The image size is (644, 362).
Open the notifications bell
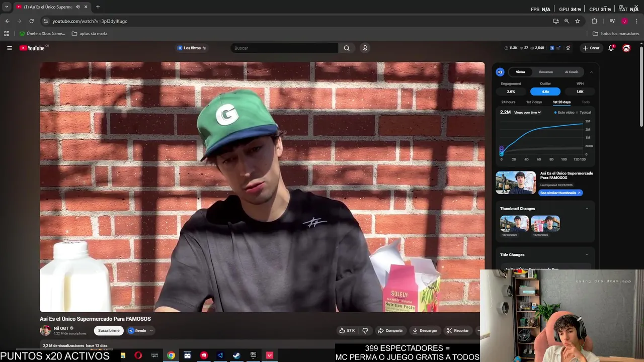pos(611,48)
